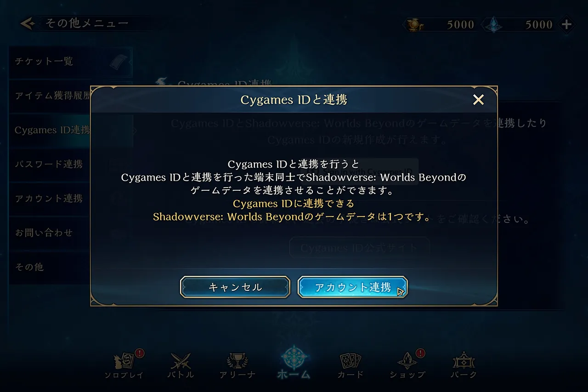Image resolution: width=588 pixels, height=392 pixels.
Task: Open お問い合わせ in the side menu
Action: tap(50, 233)
